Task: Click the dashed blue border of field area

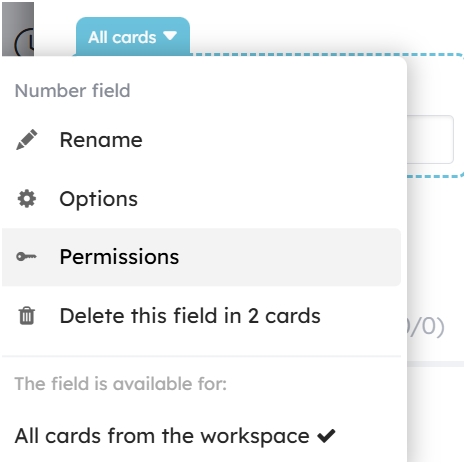Action: click(328, 54)
